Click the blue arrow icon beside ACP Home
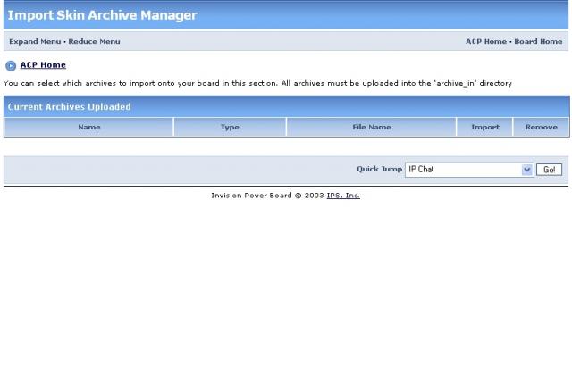Image resolution: width=572 pixels, height=392 pixels. point(11,65)
